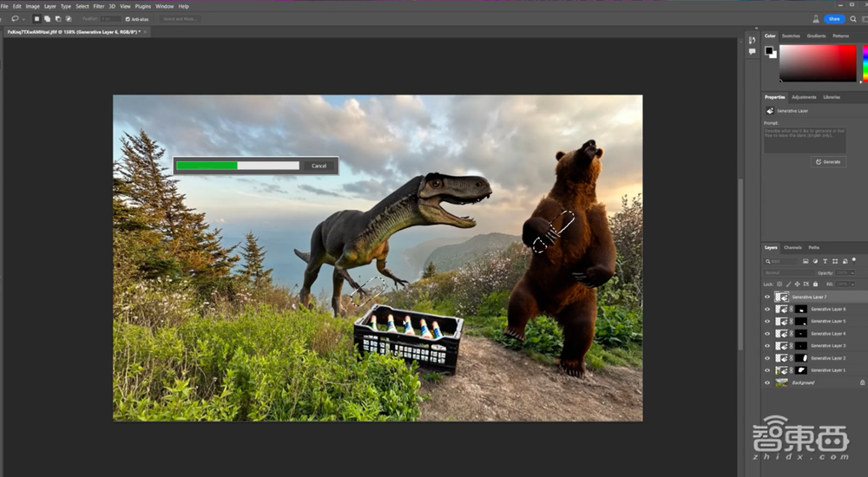Click the type layer filter icon
Image resolution: width=868 pixels, height=477 pixels.
(825, 260)
